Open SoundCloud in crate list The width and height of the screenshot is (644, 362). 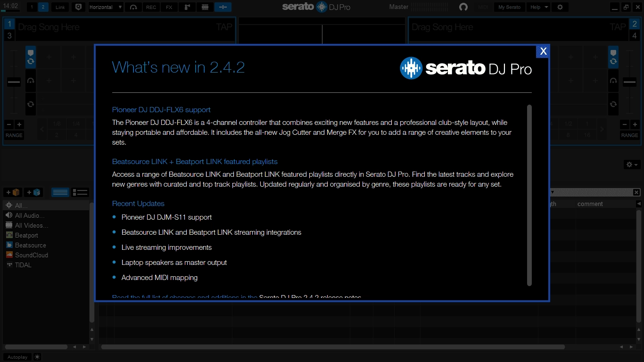pyautogui.click(x=46, y=255)
